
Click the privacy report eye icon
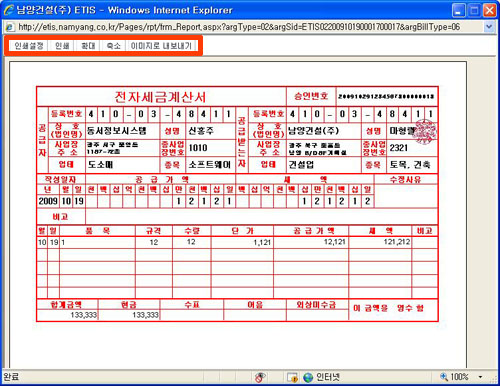pyautogui.click(x=260, y=377)
